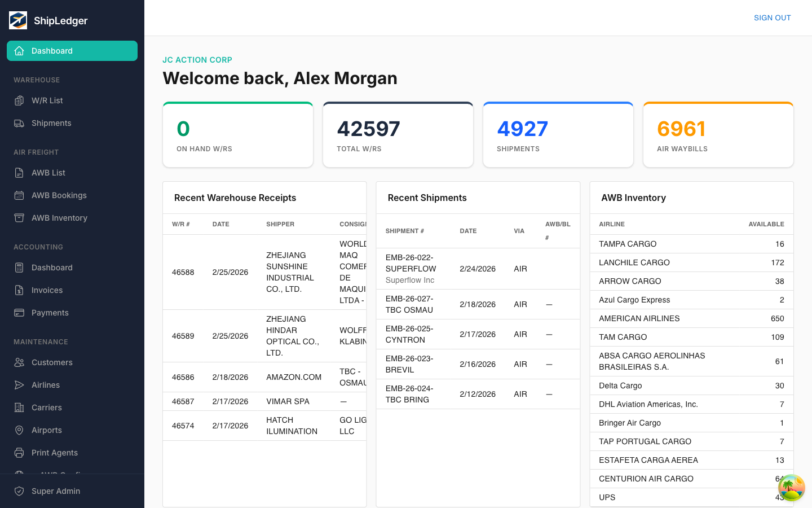Screen dimensions: 812x508
Task: Open shipment EMB-26-023-BREVIL
Action: (478, 364)
